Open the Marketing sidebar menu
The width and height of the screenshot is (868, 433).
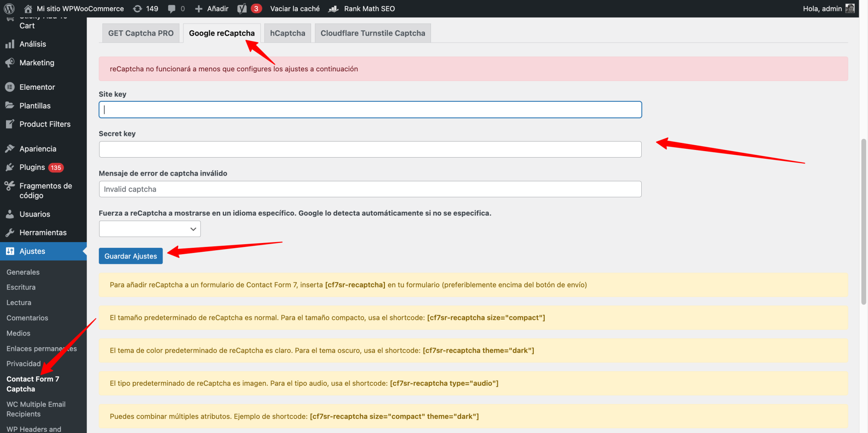point(37,63)
